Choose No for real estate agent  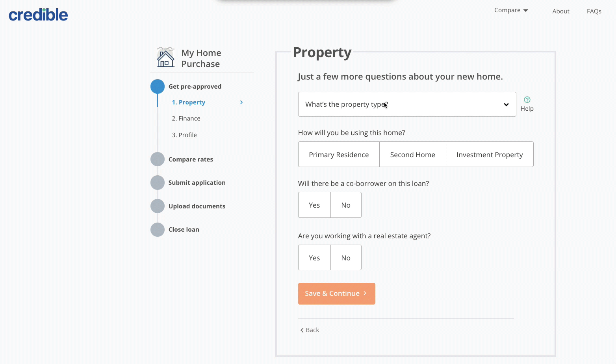tap(346, 258)
